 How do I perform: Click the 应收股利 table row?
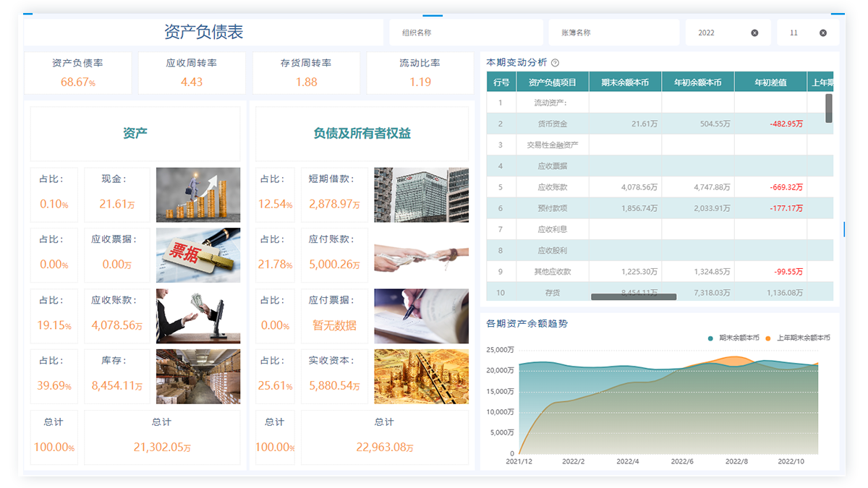660,250
